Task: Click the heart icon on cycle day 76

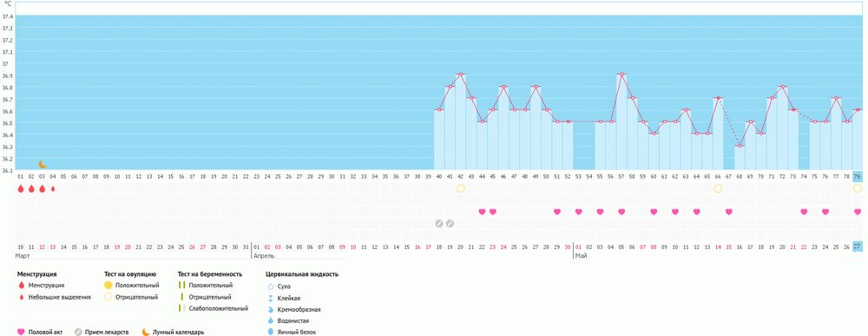Action: 825,212
